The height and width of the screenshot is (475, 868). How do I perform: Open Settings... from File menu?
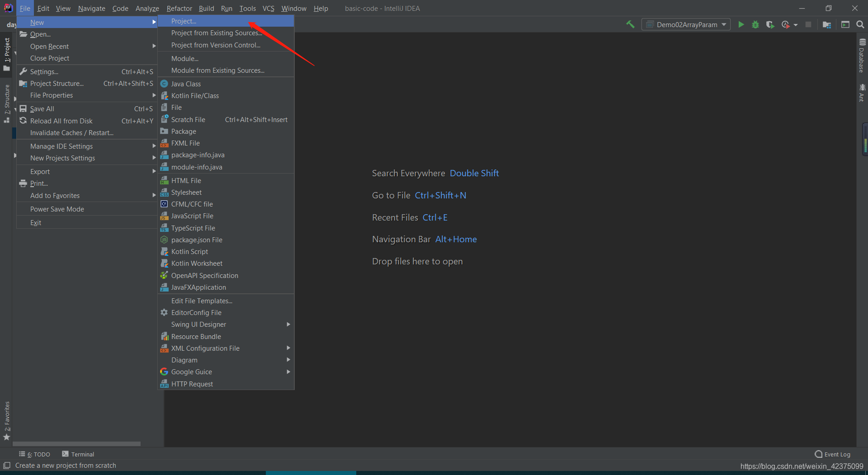click(x=87, y=72)
